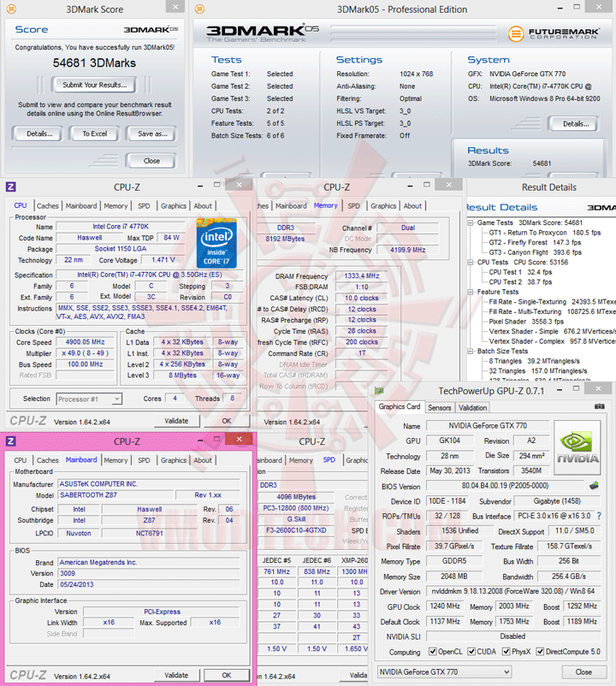Collapse the CPU Tests tree node

471,263
